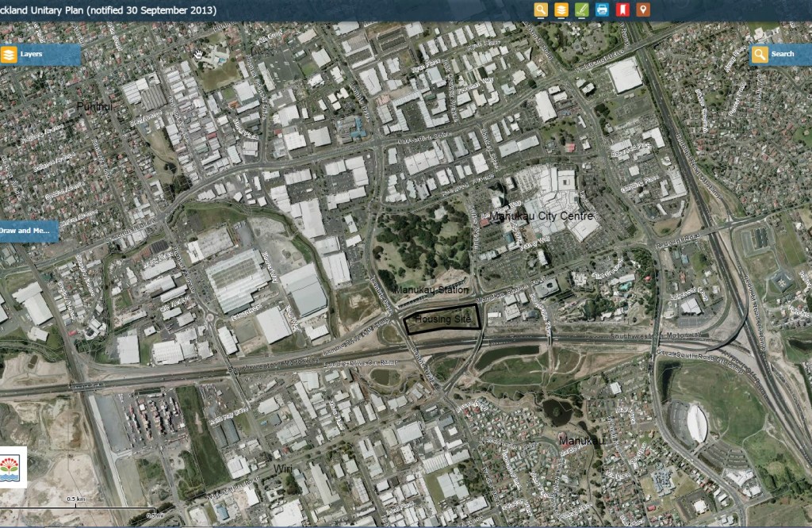Click the magnifier icon on Search panel
The width and height of the screenshot is (812, 528).
(760, 55)
